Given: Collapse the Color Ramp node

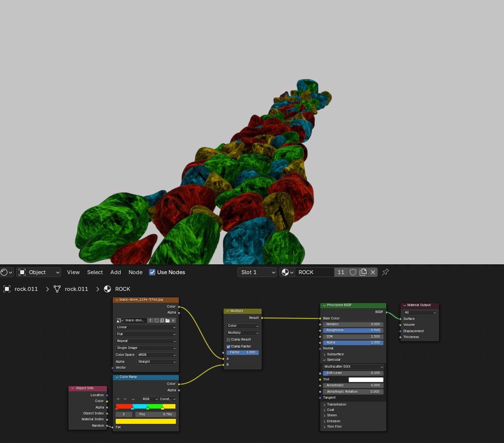Looking at the screenshot, I should pyautogui.click(x=117, y=377).
